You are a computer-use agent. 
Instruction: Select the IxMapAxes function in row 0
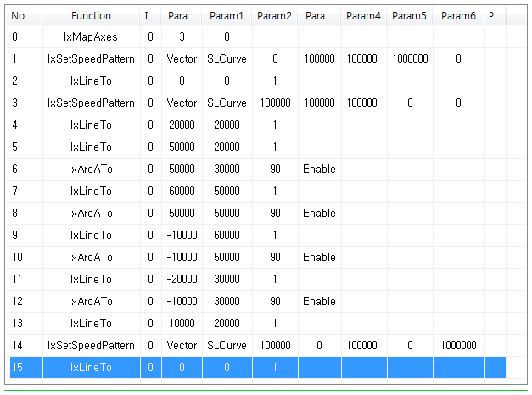coord(91,37)
